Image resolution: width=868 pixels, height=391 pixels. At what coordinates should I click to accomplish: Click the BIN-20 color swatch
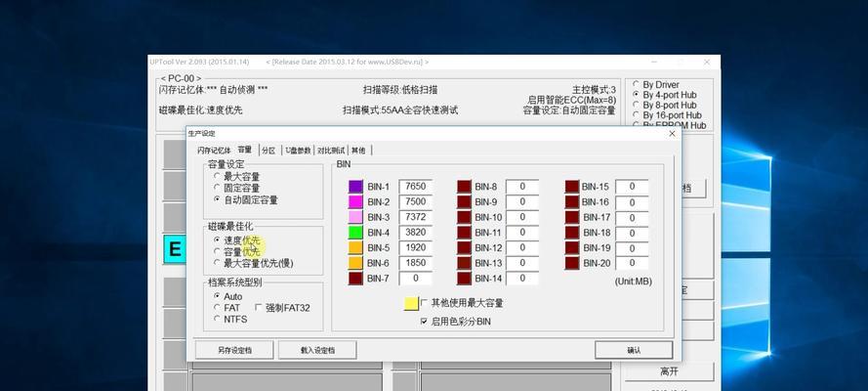(x=572, y=263)
